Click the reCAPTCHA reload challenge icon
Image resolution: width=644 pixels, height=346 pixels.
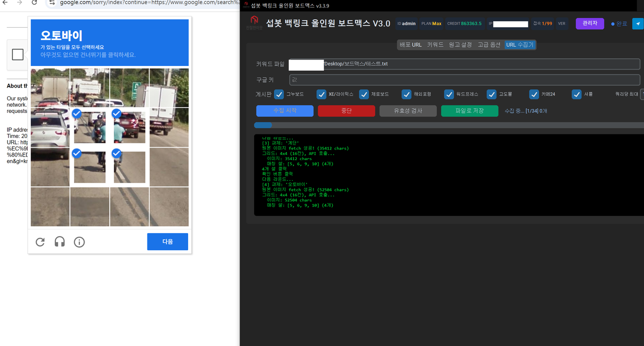[40, 242]
